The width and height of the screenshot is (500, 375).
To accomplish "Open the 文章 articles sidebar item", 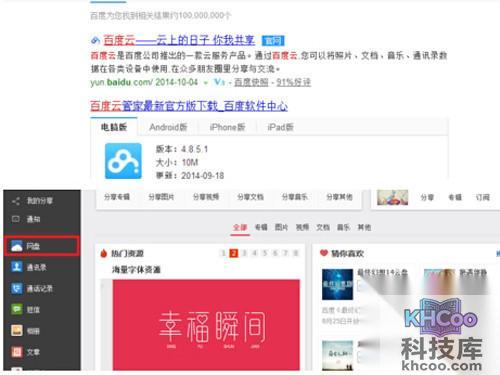I will tap(25, 352).
